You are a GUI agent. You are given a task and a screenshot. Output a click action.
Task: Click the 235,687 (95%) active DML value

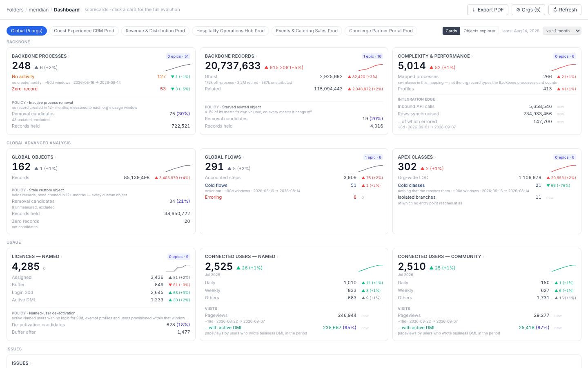[x=340, y=328]
